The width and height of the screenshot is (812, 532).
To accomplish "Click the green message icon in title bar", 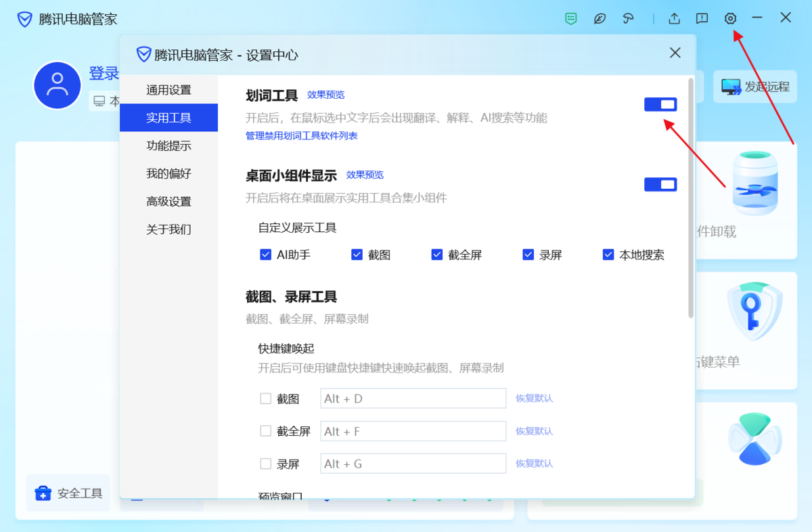I will (571, 18).
